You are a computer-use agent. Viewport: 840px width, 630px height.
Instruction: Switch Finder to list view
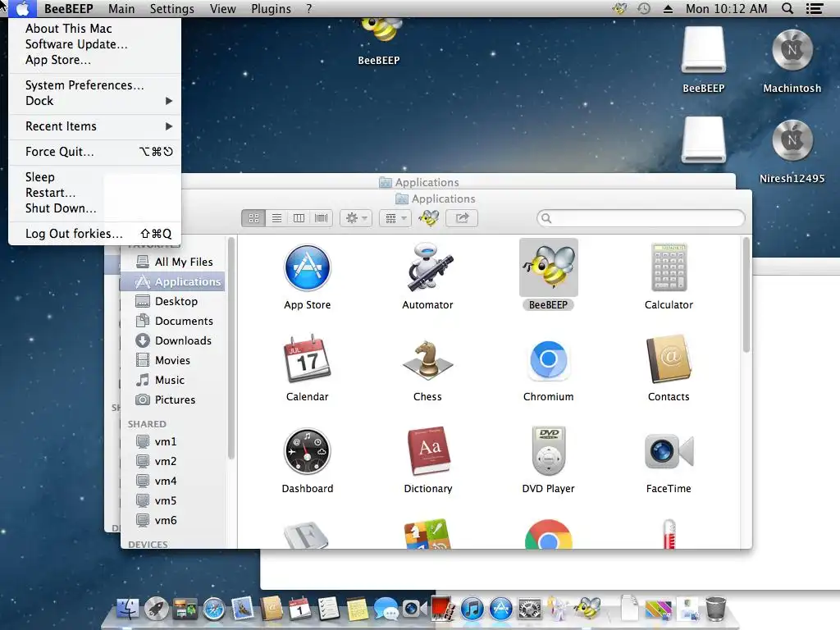pyautogui.click(x=276, y=218)
